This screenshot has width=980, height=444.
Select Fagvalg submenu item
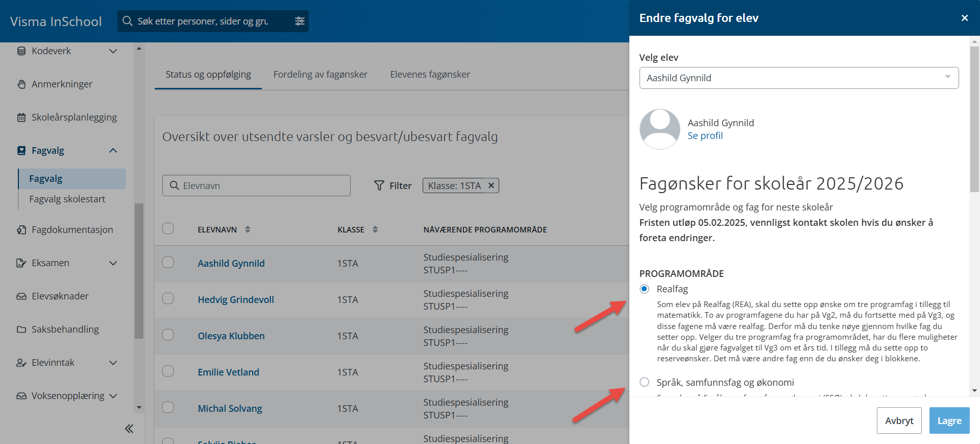tap(72, 179)
